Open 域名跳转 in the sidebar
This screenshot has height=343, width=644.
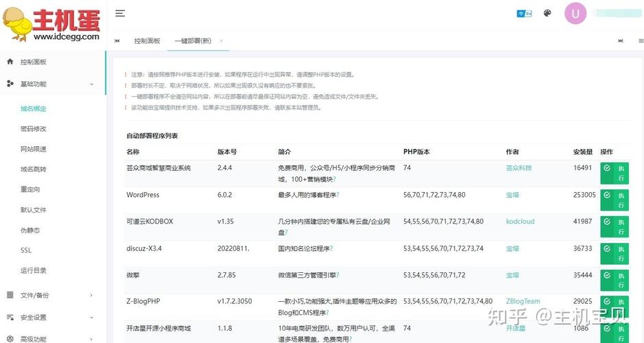(34, 169)
